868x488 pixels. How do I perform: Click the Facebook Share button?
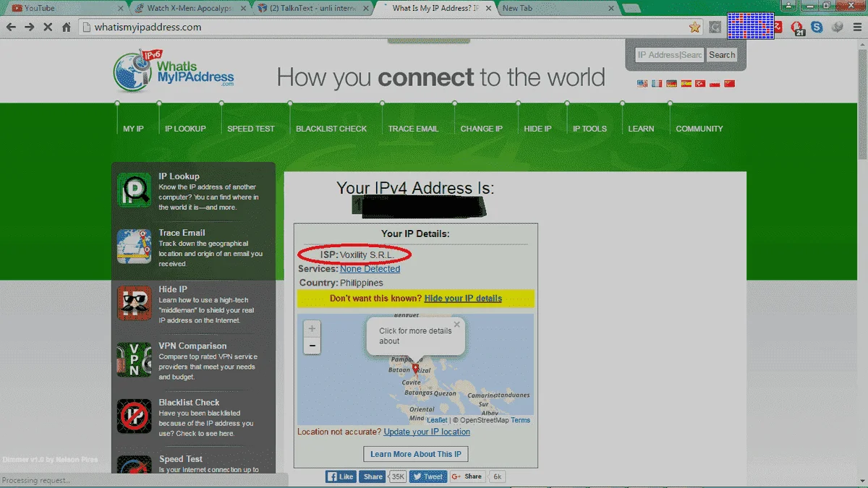(x=373, y=476)
